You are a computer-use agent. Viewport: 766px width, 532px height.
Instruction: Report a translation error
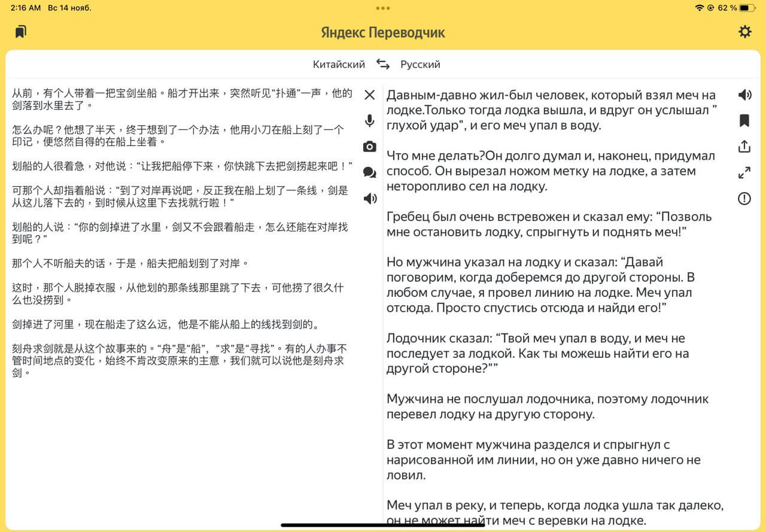[744, 199]
